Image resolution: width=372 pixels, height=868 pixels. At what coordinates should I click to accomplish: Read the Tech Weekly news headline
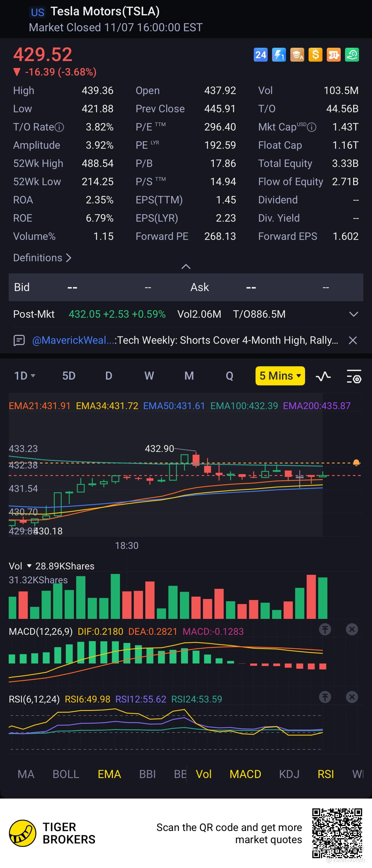(228, 340)
